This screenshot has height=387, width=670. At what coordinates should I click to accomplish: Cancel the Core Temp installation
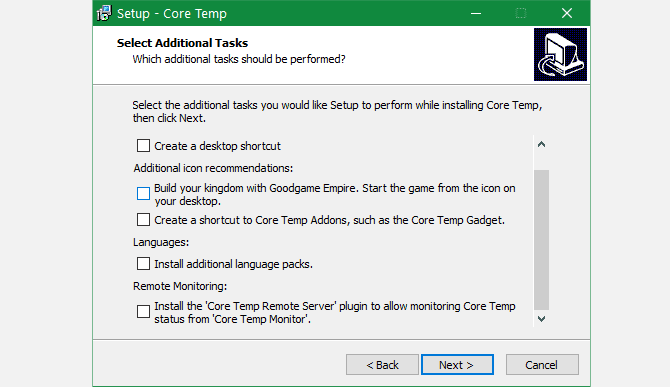pyautogui.click(x=542, y=365)
